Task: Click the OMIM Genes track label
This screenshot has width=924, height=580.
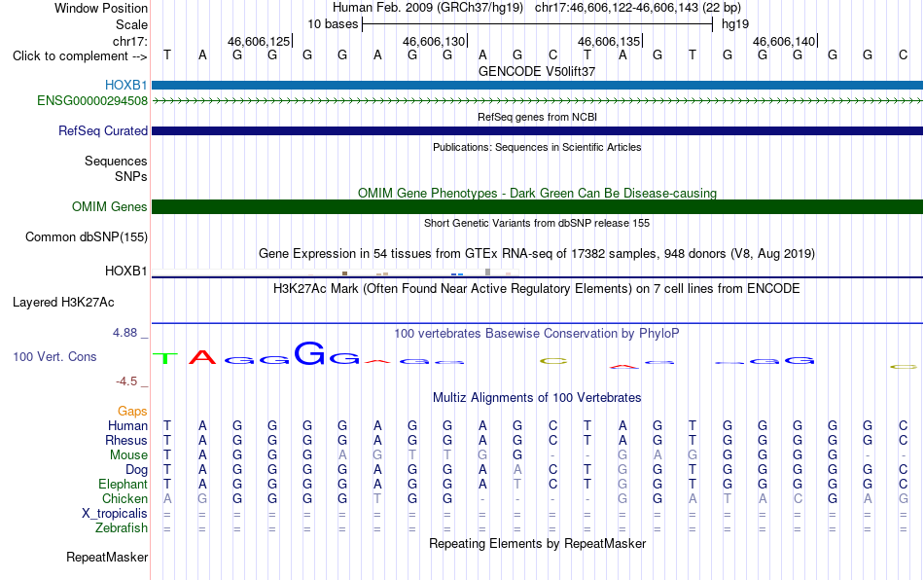Action: click(x=110, y=207)
